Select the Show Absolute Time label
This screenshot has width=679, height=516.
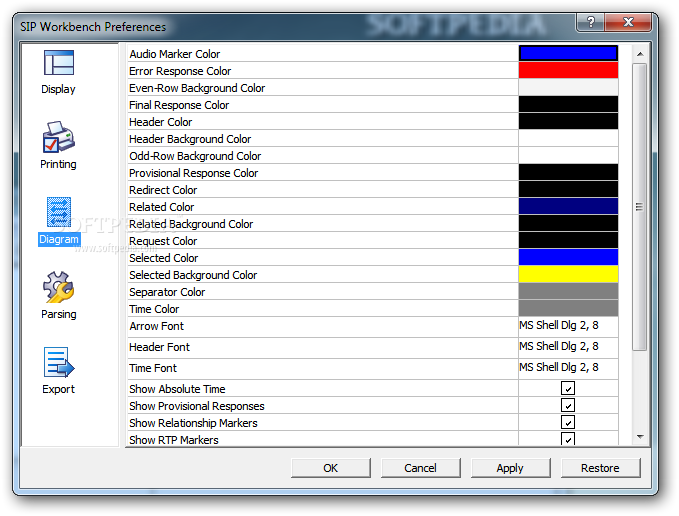[x=177, y=389]
